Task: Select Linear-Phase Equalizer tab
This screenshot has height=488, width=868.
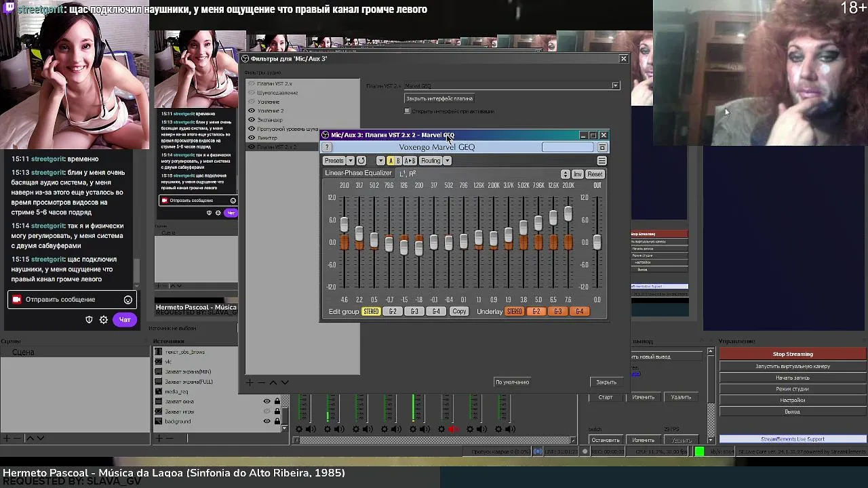Action: click(358, 173)
